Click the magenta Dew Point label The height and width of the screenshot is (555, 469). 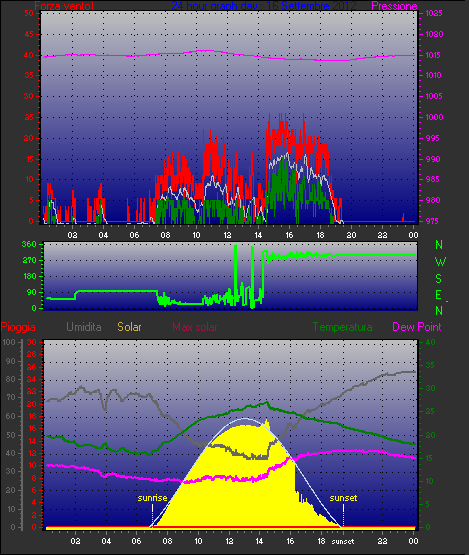tap(417, 327)
